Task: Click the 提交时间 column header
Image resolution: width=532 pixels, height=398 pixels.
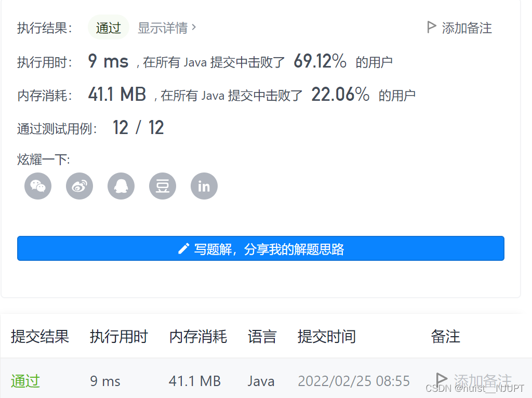Action: [326, 337]
